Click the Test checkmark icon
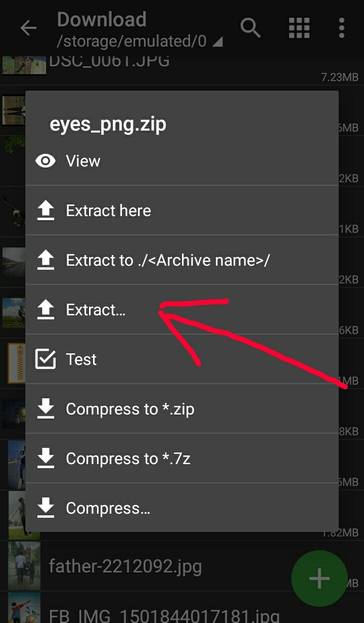 click(45, 359)
